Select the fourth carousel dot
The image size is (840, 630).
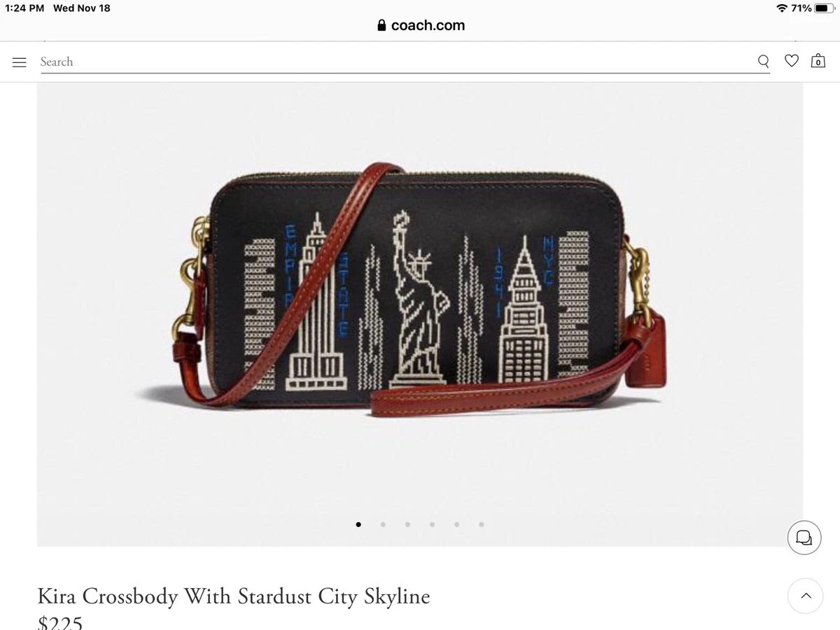[x=432, y=524]
